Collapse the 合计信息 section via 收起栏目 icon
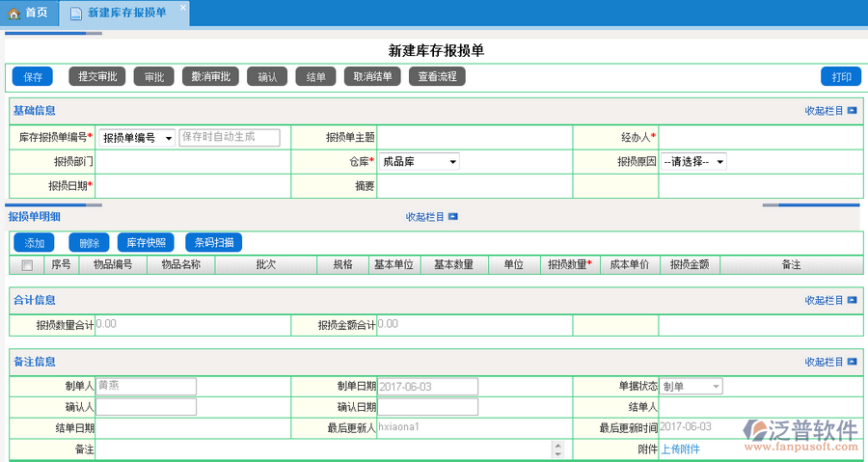The width and height of the screenshot is (868, 462). [x=852, y=300]
